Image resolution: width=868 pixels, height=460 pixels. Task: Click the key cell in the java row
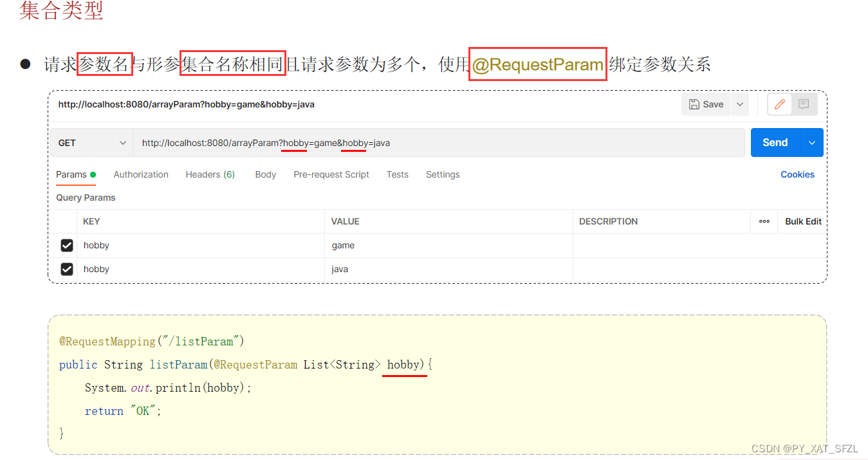[201, 269]
